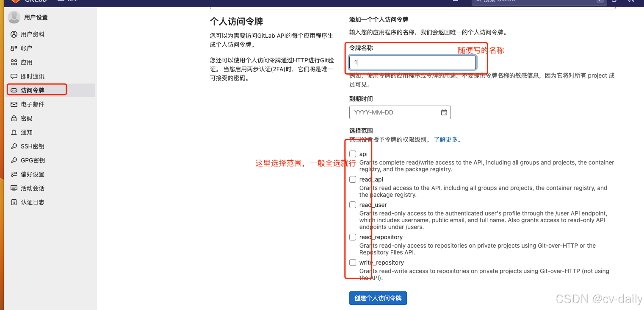Screen dimensions: 644x310
Task: Click the 选择范围 section label
Action: pos(361,131)
